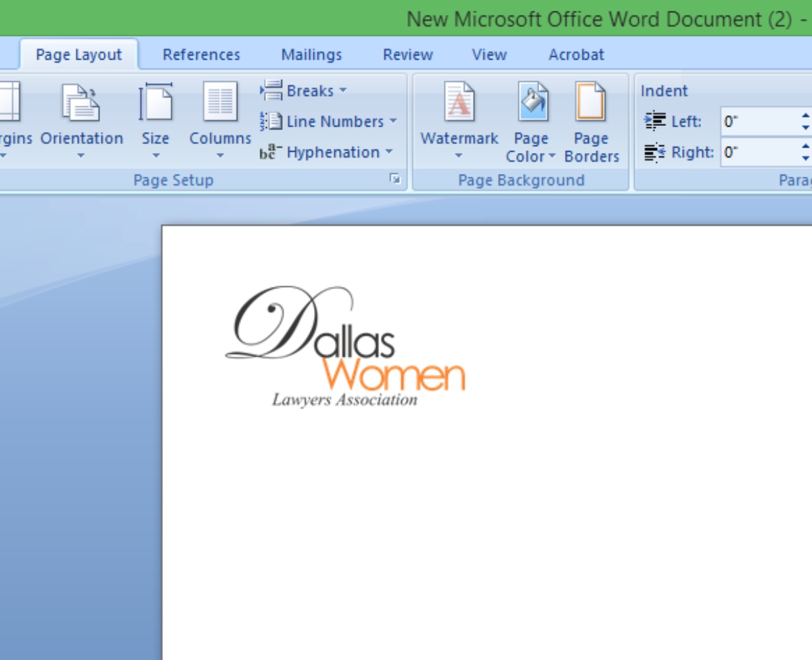Open the Columns layout menu
This screenshot has height=660, width=812.
[220, 120]
